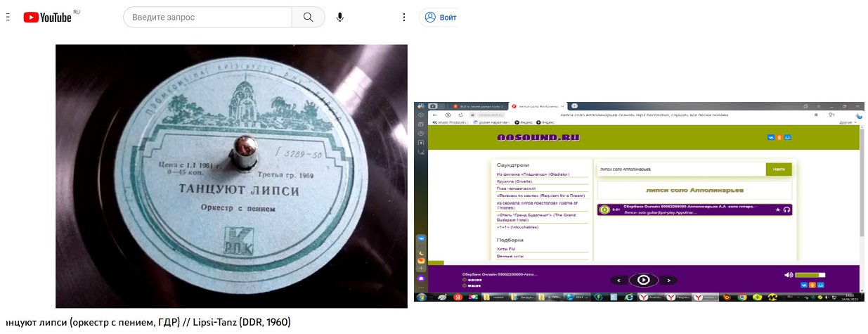This screenshot has width=868, height=334.
Task: Mute audio with the player speaker icon
Action: 789,275
